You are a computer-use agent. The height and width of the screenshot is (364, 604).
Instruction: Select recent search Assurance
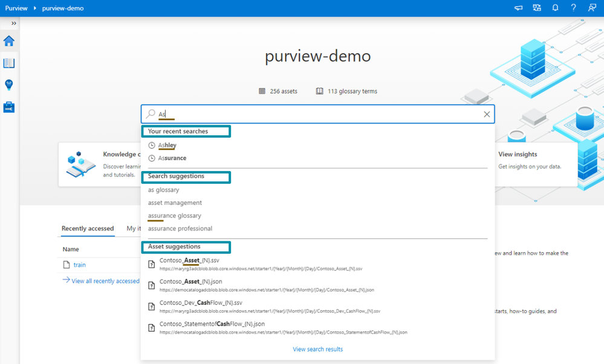172,158
